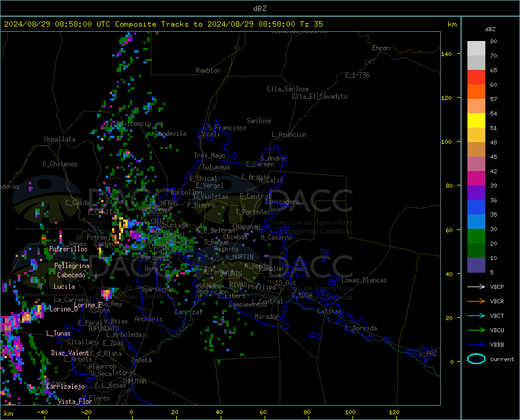Click the 'Uspallata' map label
Screen dimensions: 520x420
(60, 139)
